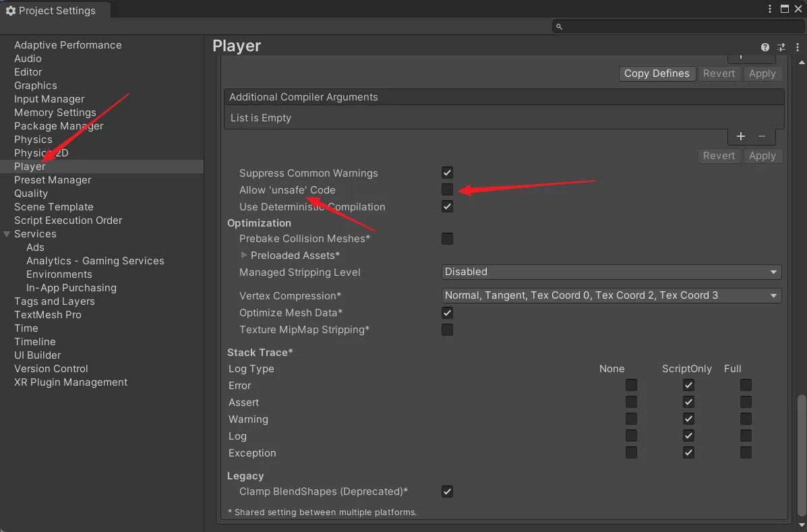Open Managed Stripping Level dropdown
Screen dimensions: 807x532
pos(611,272)
